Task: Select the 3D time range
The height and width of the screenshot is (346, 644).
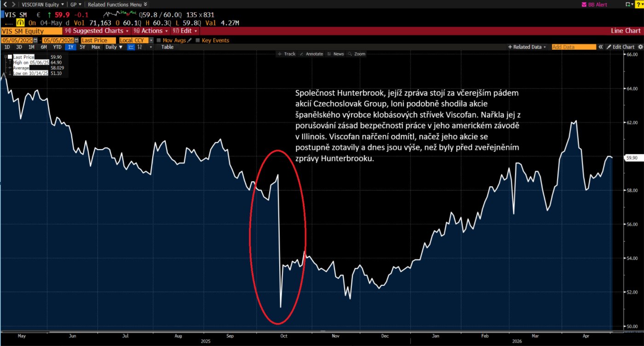Action: [x=19, y=47]
